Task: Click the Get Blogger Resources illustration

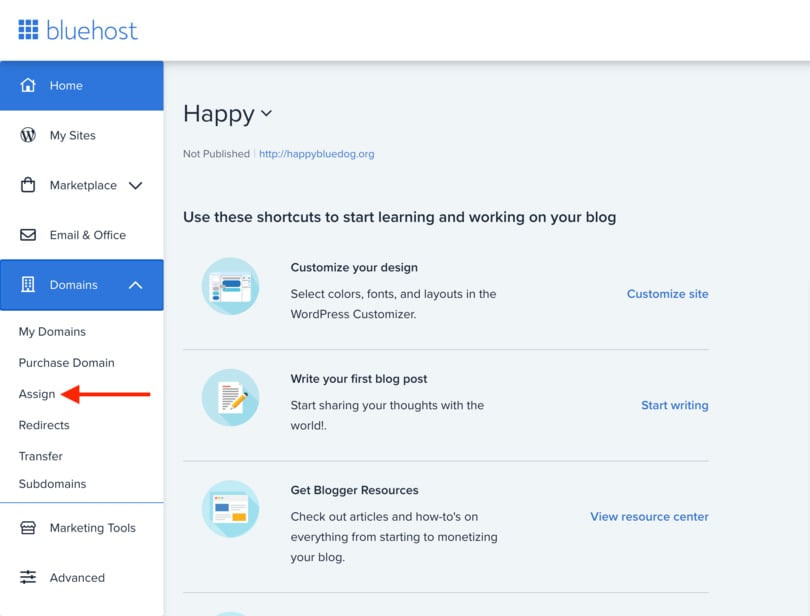Action: coord(230,509)
